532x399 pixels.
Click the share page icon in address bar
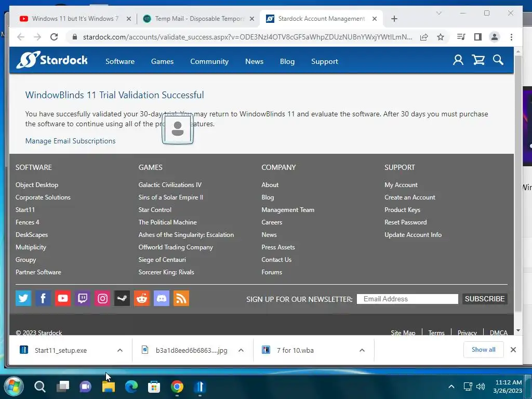[424, 37]
